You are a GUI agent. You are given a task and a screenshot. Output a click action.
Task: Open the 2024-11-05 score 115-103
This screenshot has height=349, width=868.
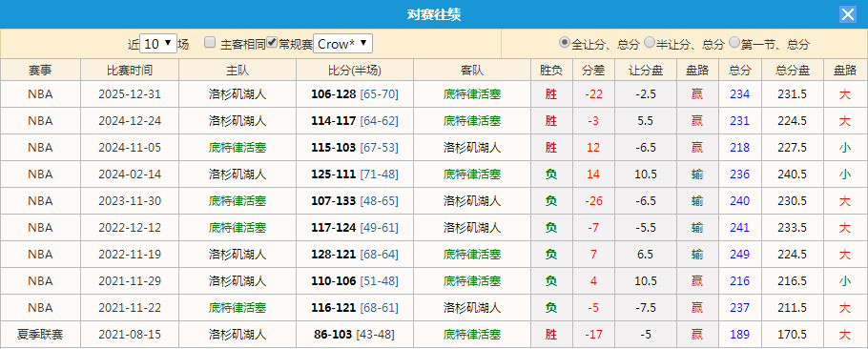pyautogui.click(x=333, y=148)
